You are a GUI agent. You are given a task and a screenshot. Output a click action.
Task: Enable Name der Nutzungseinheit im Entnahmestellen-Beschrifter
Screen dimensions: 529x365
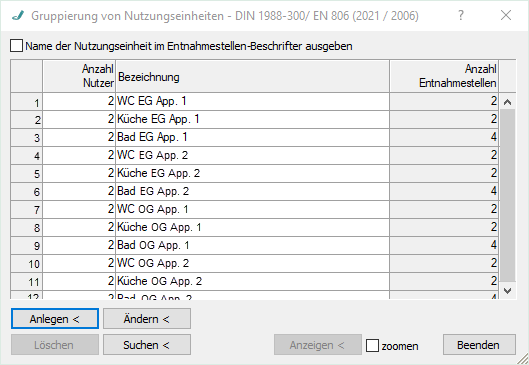tap(16, 46)
